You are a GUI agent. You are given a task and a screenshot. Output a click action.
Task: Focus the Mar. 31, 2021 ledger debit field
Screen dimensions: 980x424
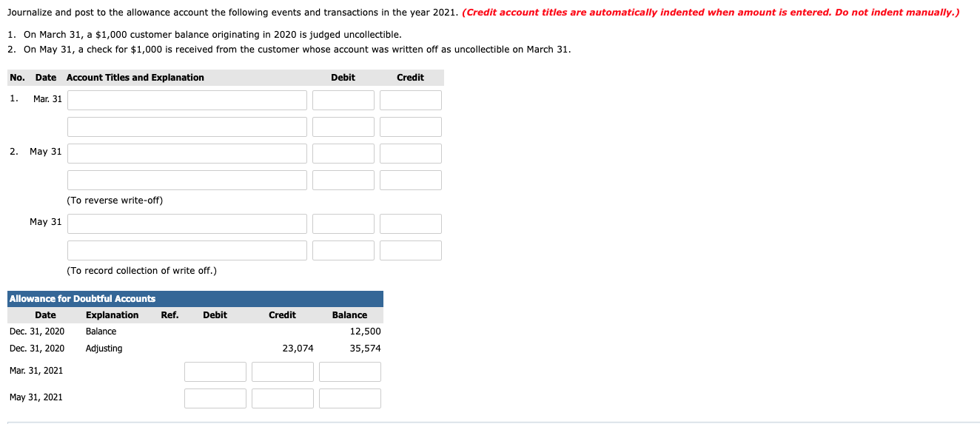click(215, 371)
